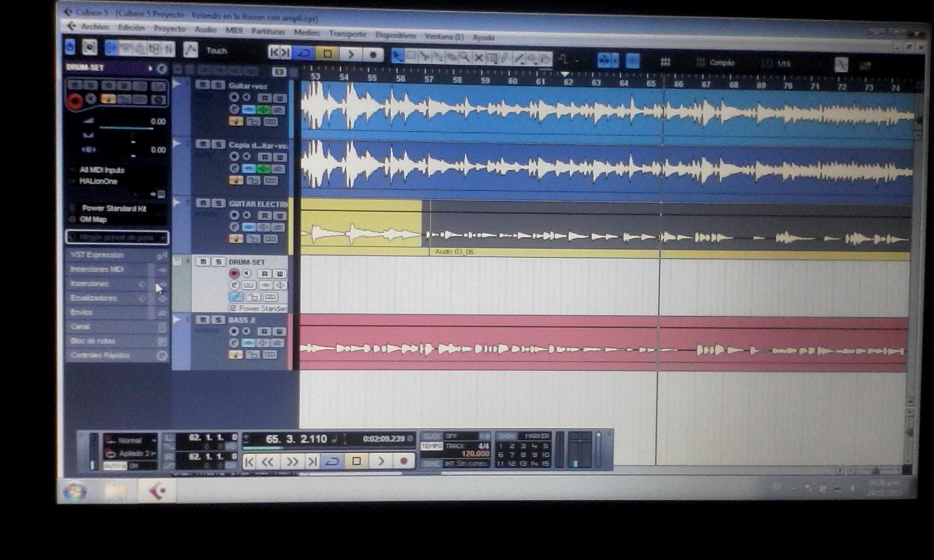Click the SHOW marker button on transport
The width and height of the screenshot is (934, 560).
[x=507, y=436]
